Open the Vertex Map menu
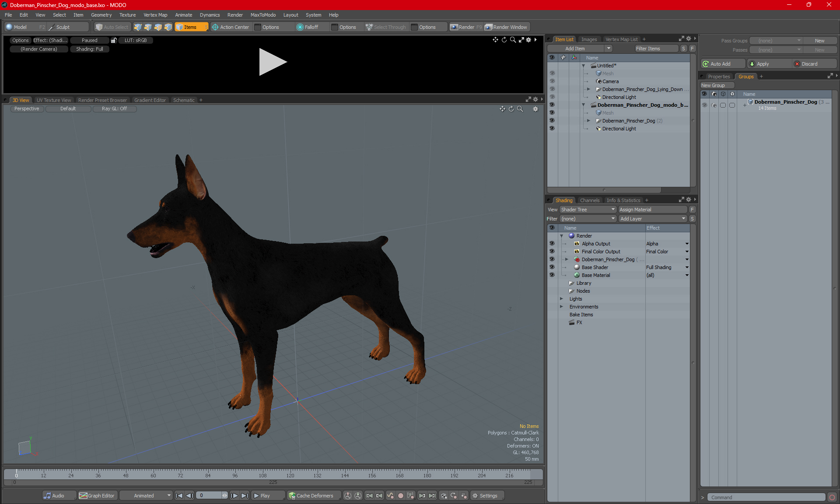This screenshot has width=840, height=504. tap(155, 15)
